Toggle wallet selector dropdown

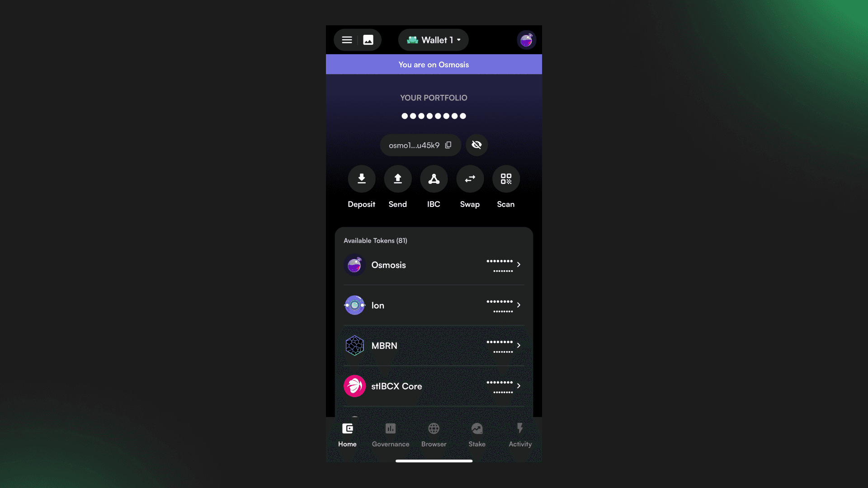pos(434,40)
